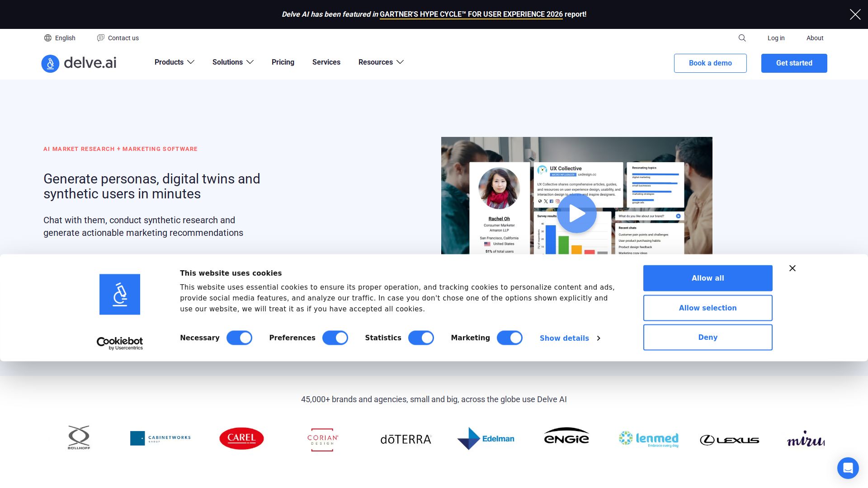Open the Resources dropdown
The width and height of the screenshot is (868, 488).
click(x=381, y=62)
